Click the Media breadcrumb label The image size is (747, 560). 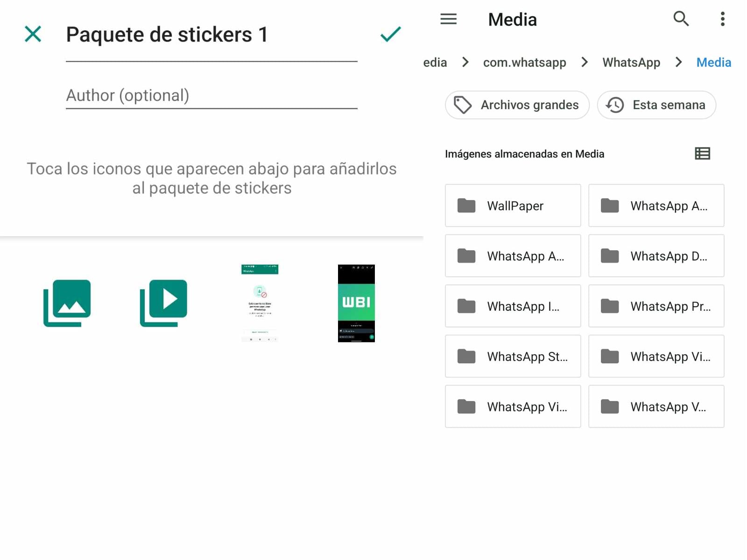(713, 62)
